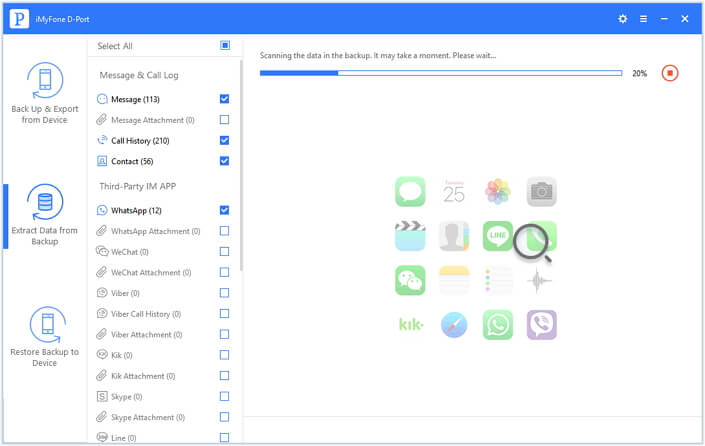
Task: Click the Message list item icon
Action: pyautogui.click(x=102, y=99)
